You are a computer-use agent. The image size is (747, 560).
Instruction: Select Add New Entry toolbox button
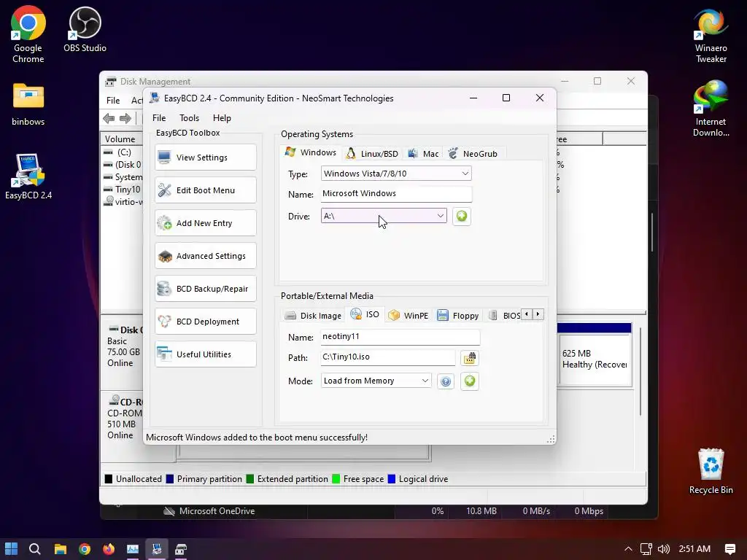click(x=205, y=223)
